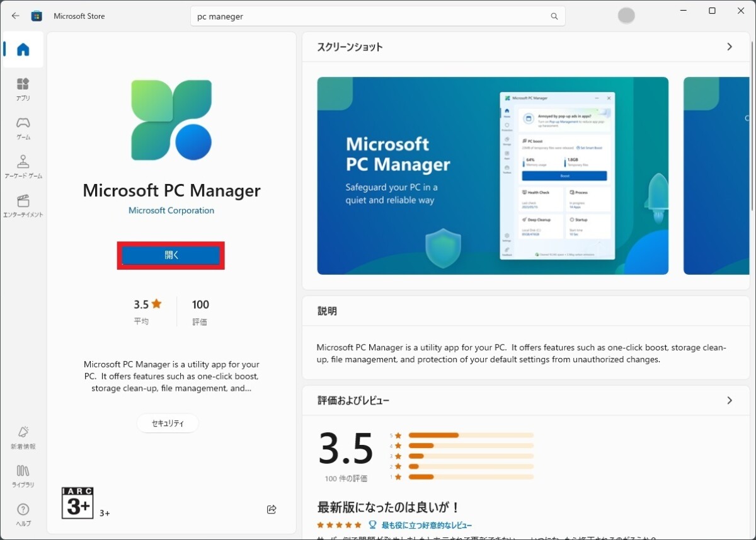Viewport: 756px width, 540px height.
Task: Click the 最も役に立つ好意的なレビュー link
Action: (x=427, y=525)
